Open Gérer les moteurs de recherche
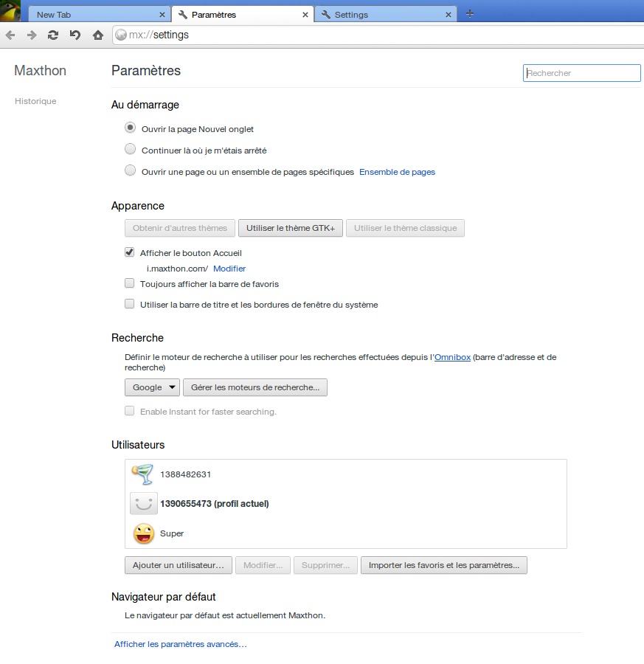The width and height of the screenshot is (644, 664). (255, 387)
